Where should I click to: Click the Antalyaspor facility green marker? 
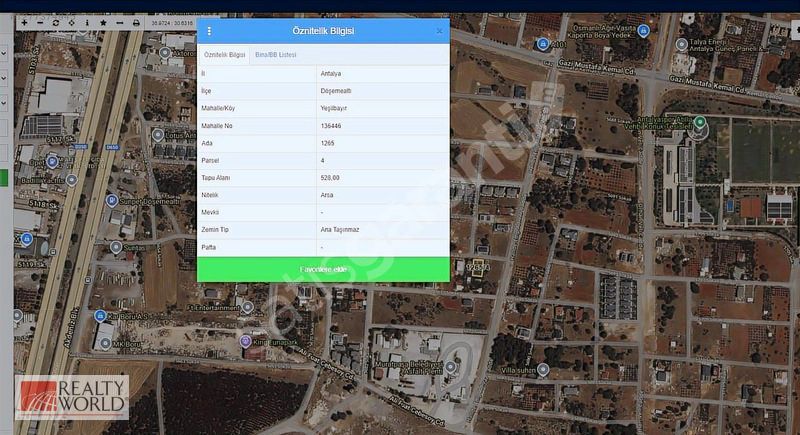click(700, 123)
